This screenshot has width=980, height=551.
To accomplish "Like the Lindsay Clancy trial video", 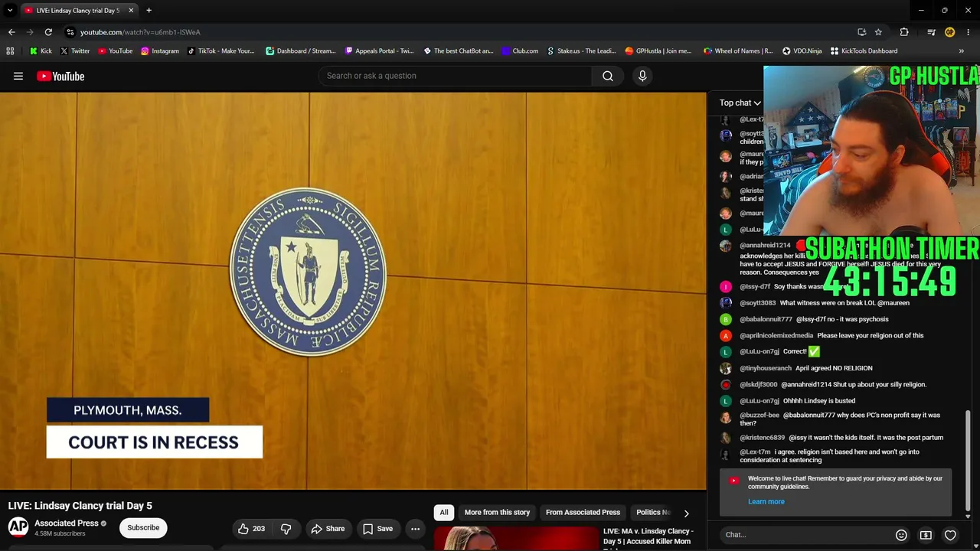I will coord(250,529).
